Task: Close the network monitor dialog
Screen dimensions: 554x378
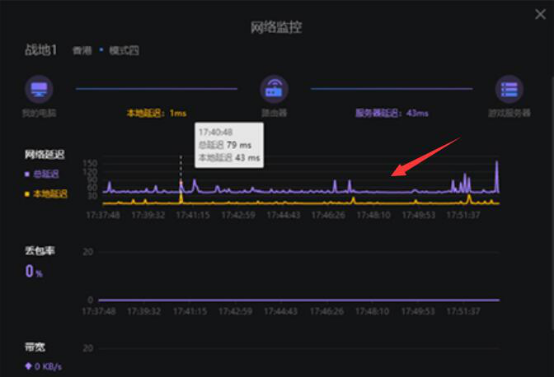Action: coord(540,14)
